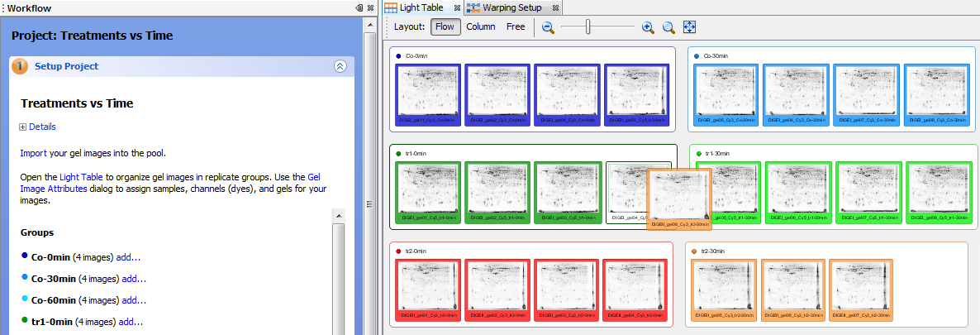Click the zoom slider handle

588,27
